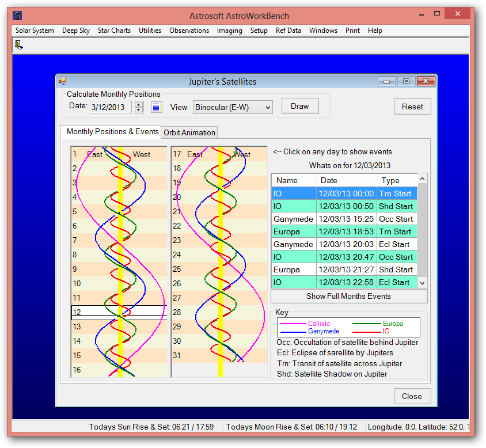This screenshot has width=486, height=448.
Task: Switch to the Orbit Animation tab
Action: pos(189,132)
